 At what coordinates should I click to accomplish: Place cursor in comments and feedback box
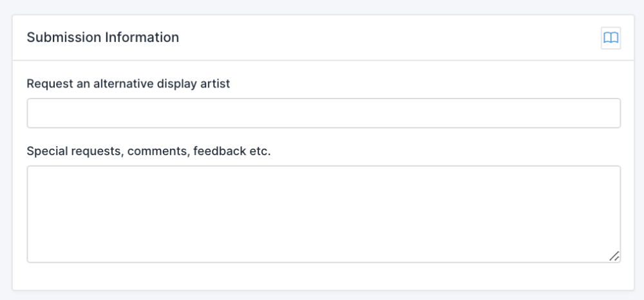click(x=323, y=214)
